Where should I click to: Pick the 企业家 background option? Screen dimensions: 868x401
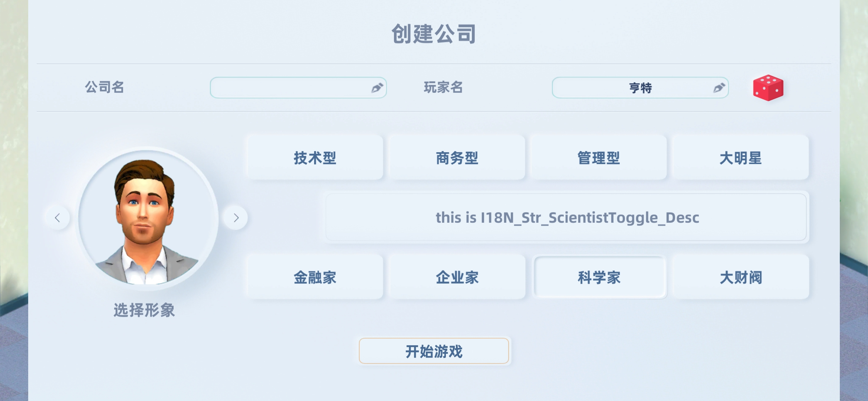(457, 277)
